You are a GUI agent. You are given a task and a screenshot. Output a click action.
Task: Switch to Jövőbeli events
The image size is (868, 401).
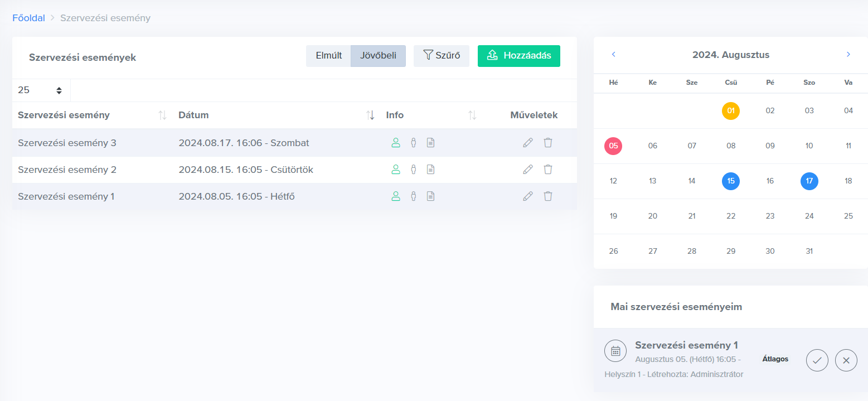click(x=378, y=56)
